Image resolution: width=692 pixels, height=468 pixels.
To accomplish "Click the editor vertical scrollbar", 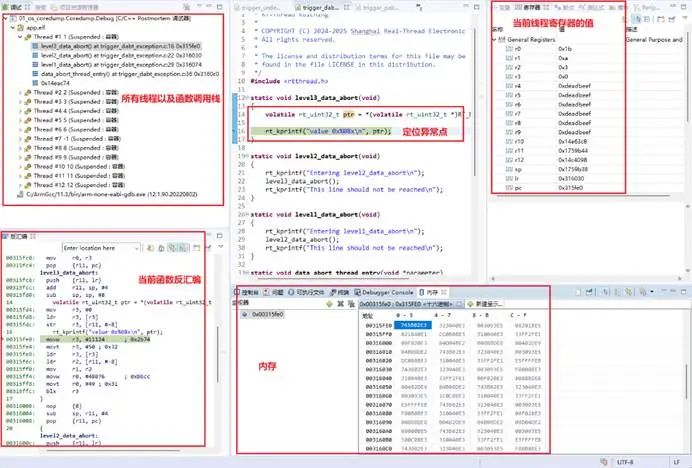I will click(475, 102).
